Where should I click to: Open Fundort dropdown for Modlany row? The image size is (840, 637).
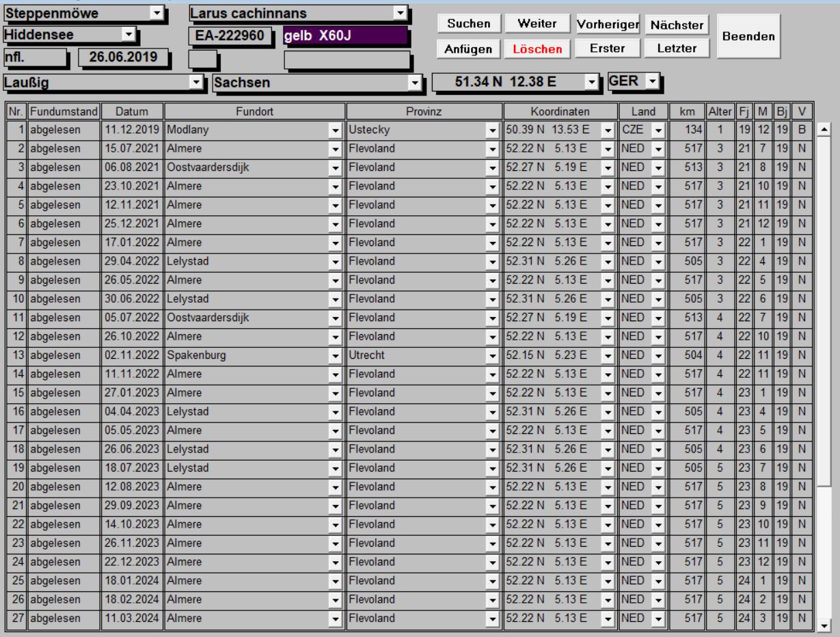pyautogui.click(x=336, y=130)
